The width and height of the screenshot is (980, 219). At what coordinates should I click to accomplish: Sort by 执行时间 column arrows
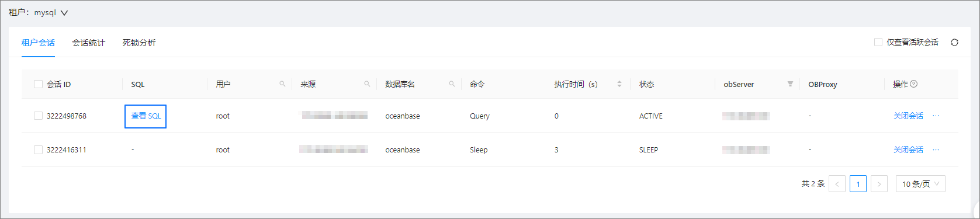(619, 84)
